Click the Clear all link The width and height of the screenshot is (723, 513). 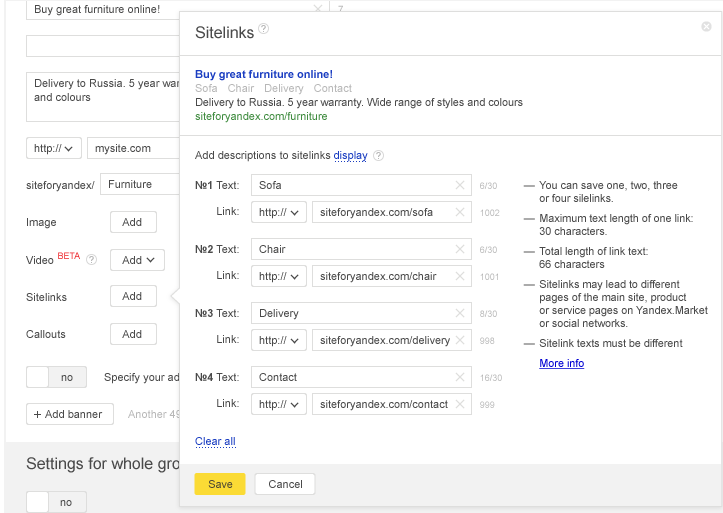click(215, 441)
